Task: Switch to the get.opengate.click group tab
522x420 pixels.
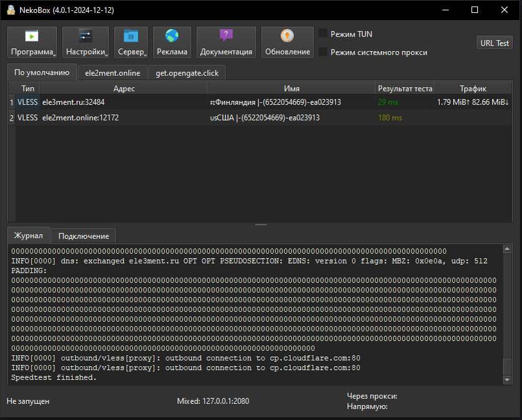Action: coord(187,73)
